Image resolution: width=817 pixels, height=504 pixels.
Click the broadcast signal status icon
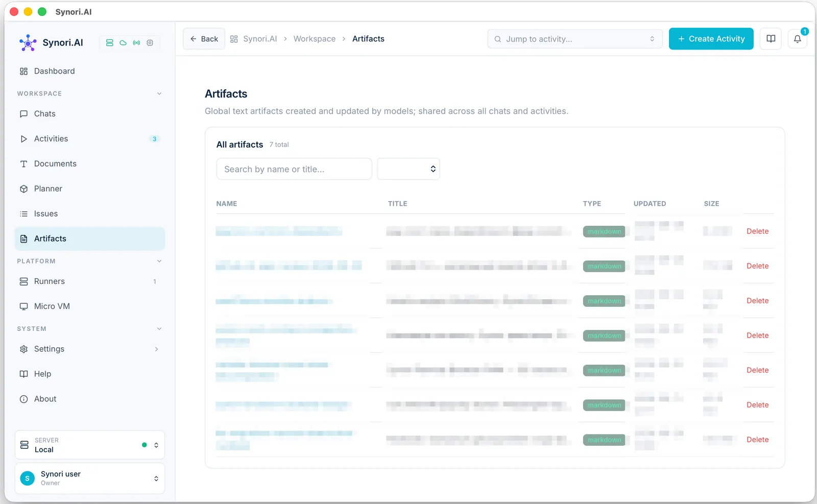click(136, 43)
